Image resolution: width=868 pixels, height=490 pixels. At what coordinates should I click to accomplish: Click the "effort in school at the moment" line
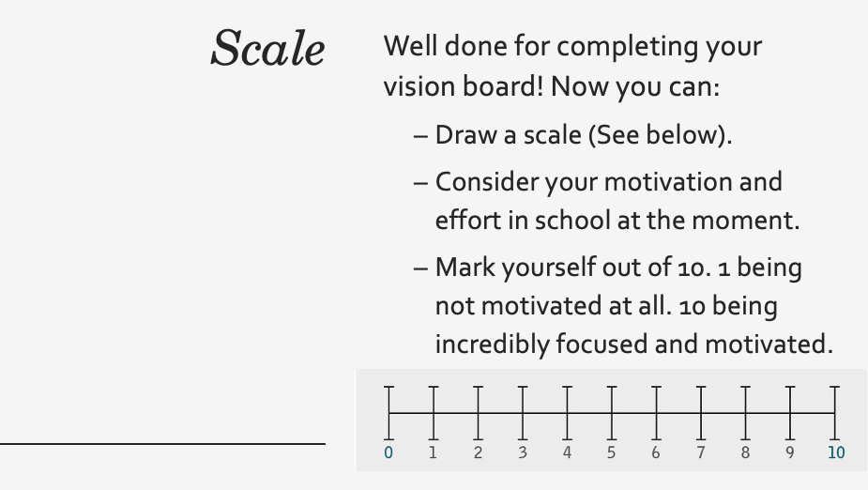coord(617,220)
